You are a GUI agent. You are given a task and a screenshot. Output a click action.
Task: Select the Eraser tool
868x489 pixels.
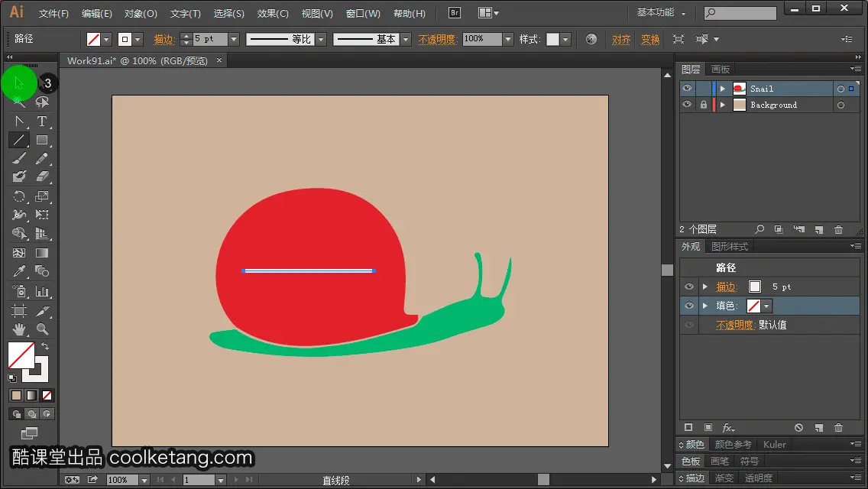pos(42,177)
